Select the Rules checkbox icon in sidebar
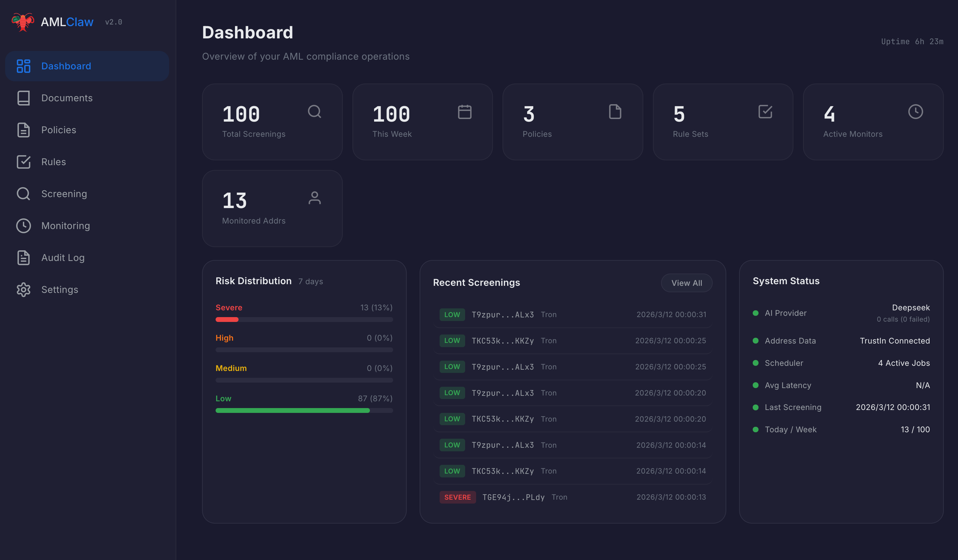Image resolution: width=958 pixels, height=560 pixels. click(x=24, y=162)
